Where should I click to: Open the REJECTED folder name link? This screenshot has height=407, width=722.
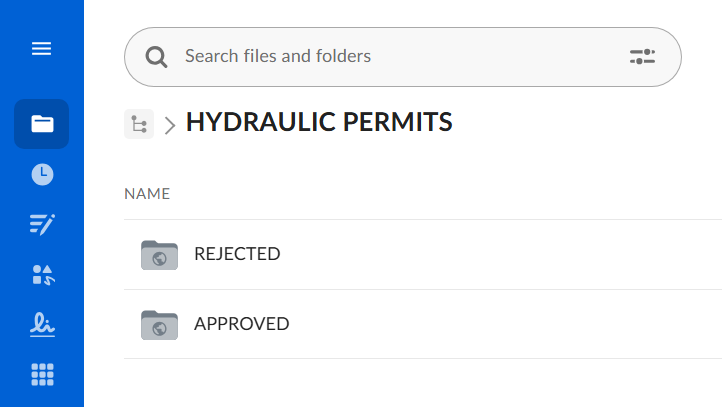(x=237, y=254)
